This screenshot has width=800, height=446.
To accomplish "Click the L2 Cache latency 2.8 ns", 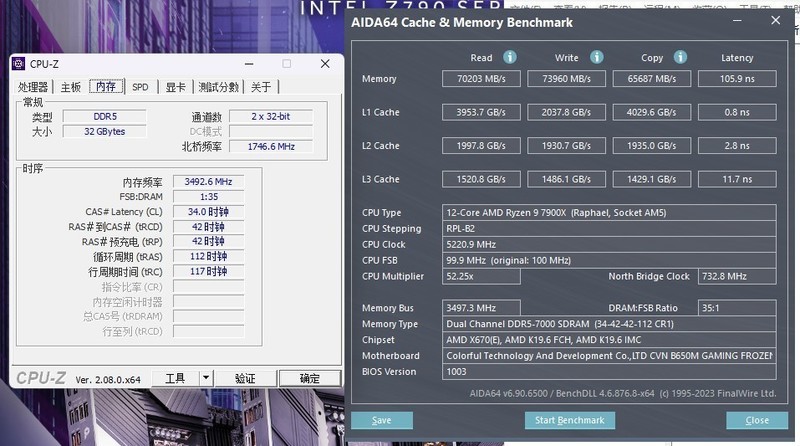I will 737,145.
